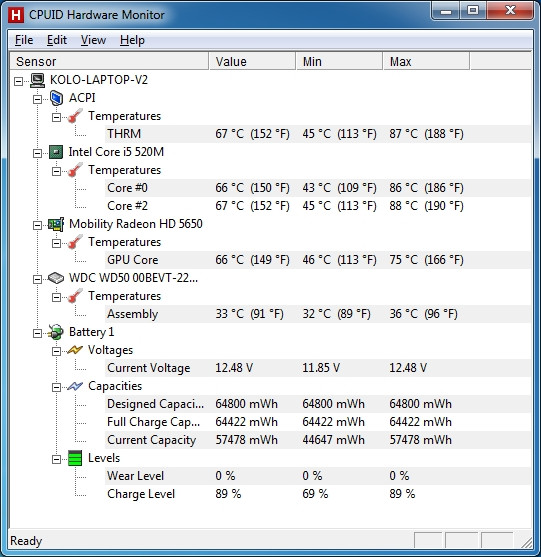This screenshot has width=541, height=557.
Task: Select the GPU Core row
Action: (318, 260)
